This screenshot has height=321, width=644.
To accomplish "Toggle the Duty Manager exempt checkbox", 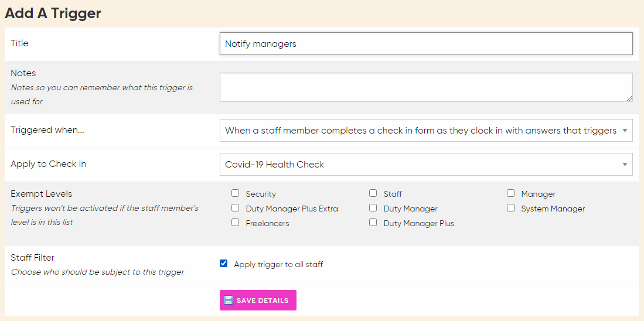I will 373,208.
